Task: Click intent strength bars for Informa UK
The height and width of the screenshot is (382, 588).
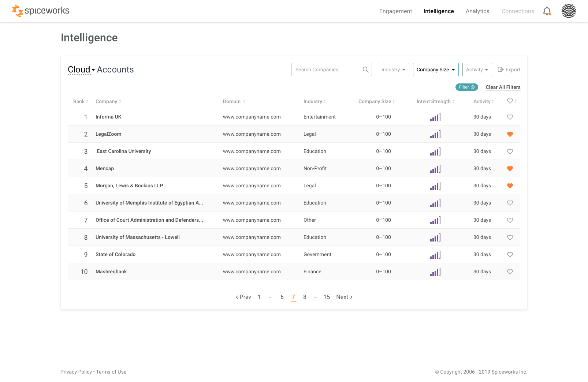Action: 435,117
